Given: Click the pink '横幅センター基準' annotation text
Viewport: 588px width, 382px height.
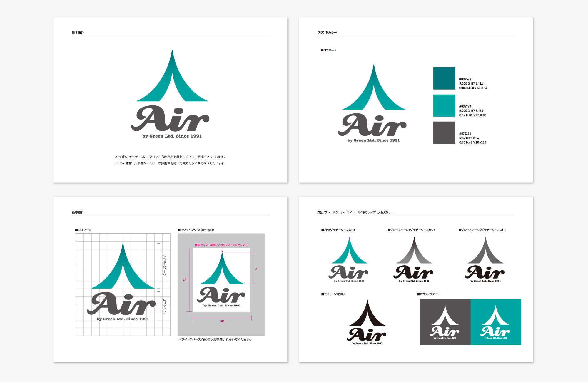Looking at the screenshot, I should 221,245.
